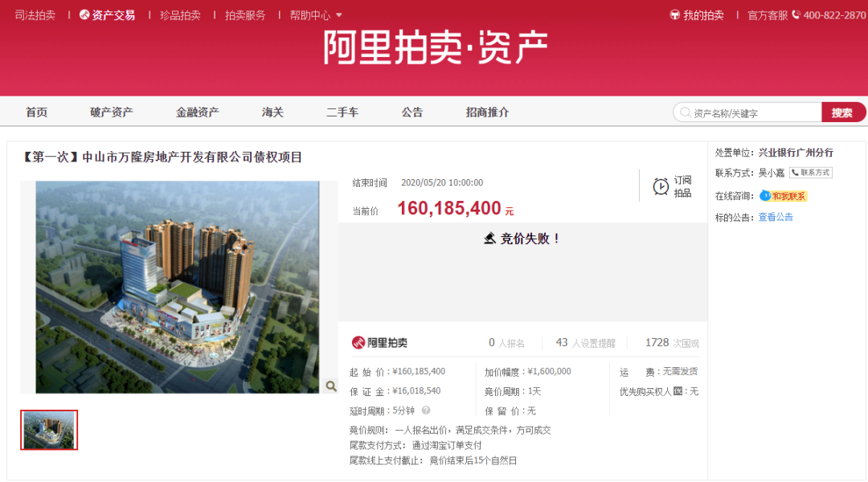The height and width of the screenshot is (482, 868).
Task: Click the 订阅拍品 subscribe label
Action: pyautogui.click(x=682, y=186)
